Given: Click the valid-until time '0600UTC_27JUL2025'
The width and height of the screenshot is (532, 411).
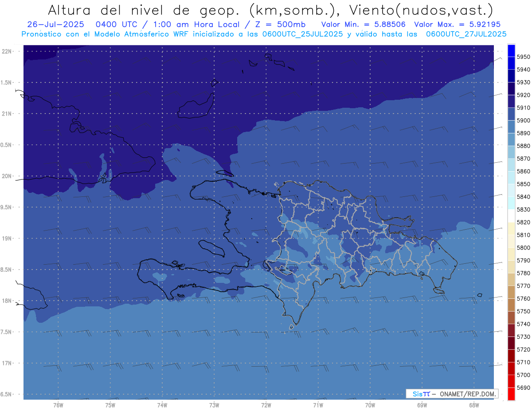Looking at the screenshot, I should [x=466, y=34].
